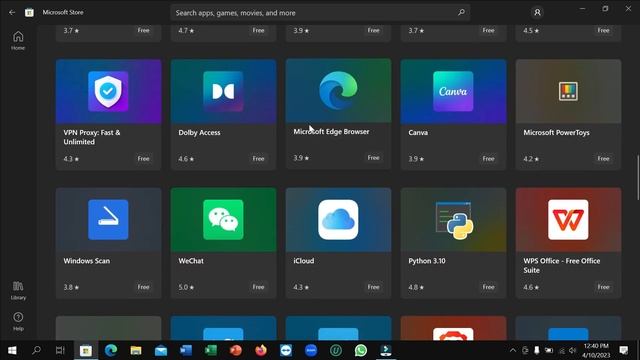Screen dimensions: 640x360
Task: Open the Mail app from the taskbar
Action: [161, 350]
